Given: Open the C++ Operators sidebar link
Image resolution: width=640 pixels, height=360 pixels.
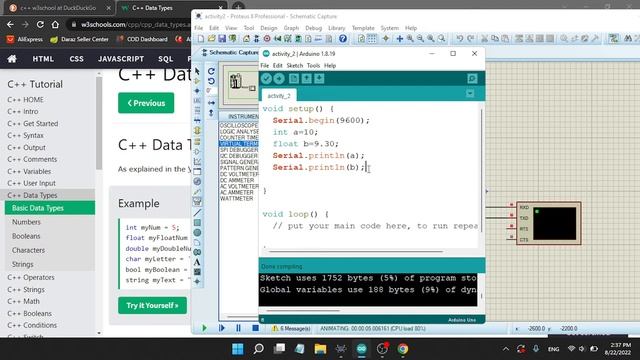Looking at the screenshot, I should (x=31, y=277).
